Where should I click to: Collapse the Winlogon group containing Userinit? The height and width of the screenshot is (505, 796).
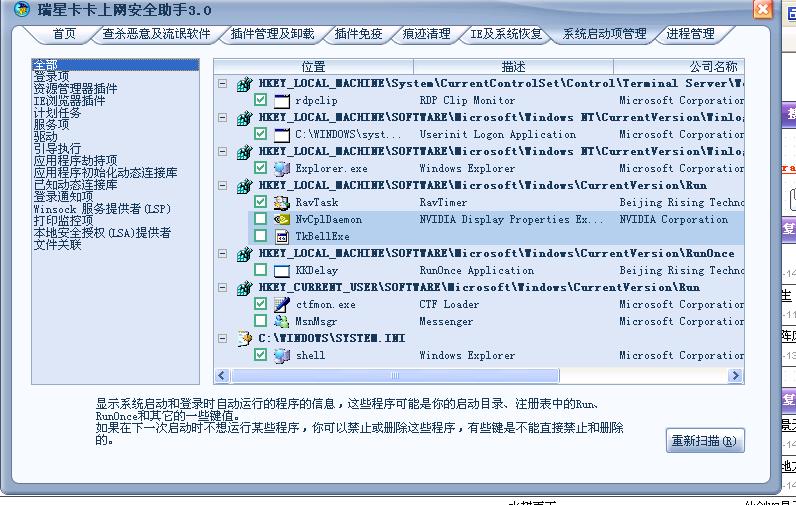tap(222, 117)
